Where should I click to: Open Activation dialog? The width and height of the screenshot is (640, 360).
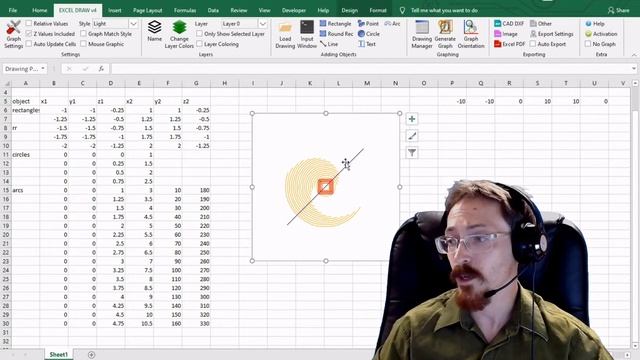tap(601, 34)
